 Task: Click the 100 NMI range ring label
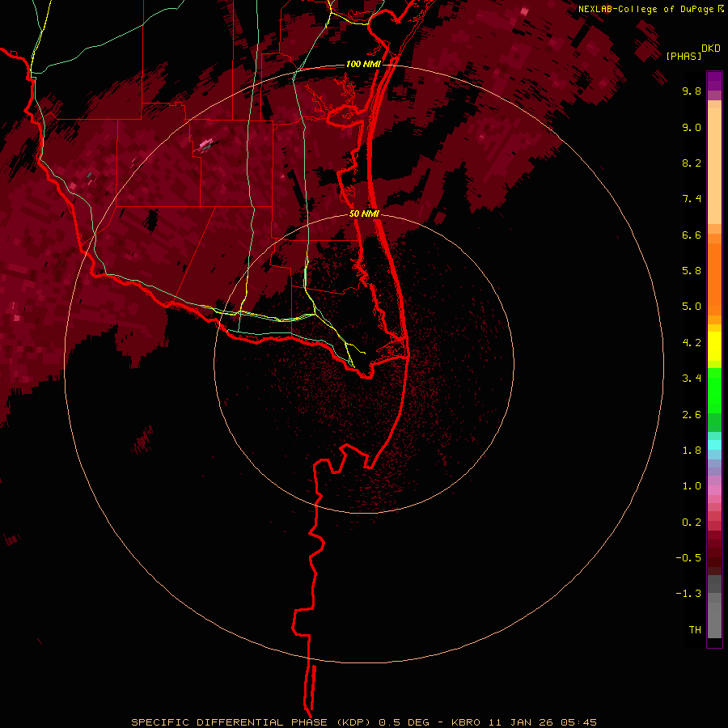tap(363, 64)
